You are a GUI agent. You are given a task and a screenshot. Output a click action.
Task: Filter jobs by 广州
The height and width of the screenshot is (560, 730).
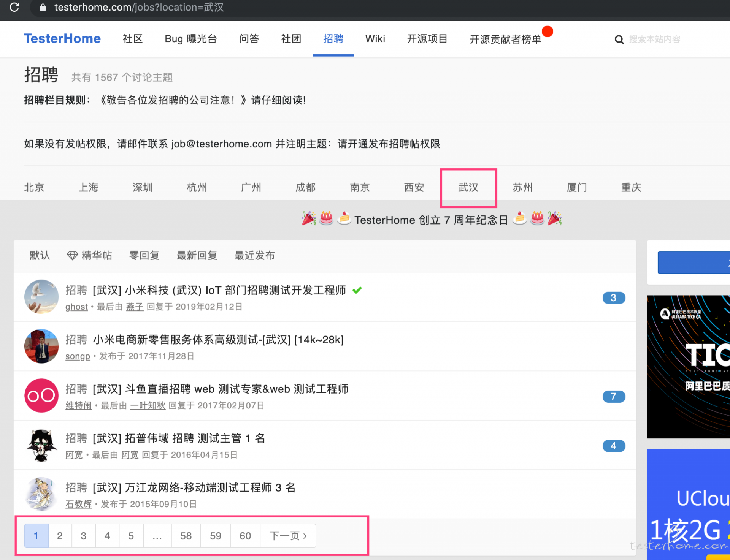(251, 188)
